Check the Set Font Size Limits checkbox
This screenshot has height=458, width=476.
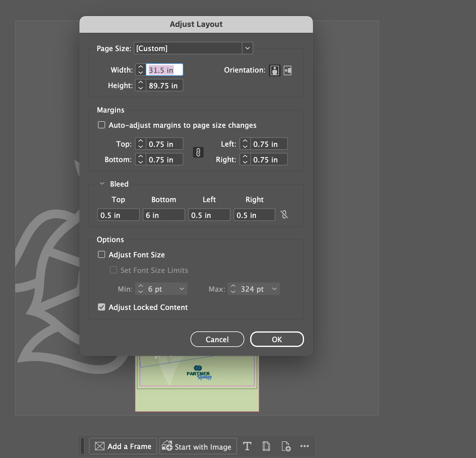[x=113, y=270]
